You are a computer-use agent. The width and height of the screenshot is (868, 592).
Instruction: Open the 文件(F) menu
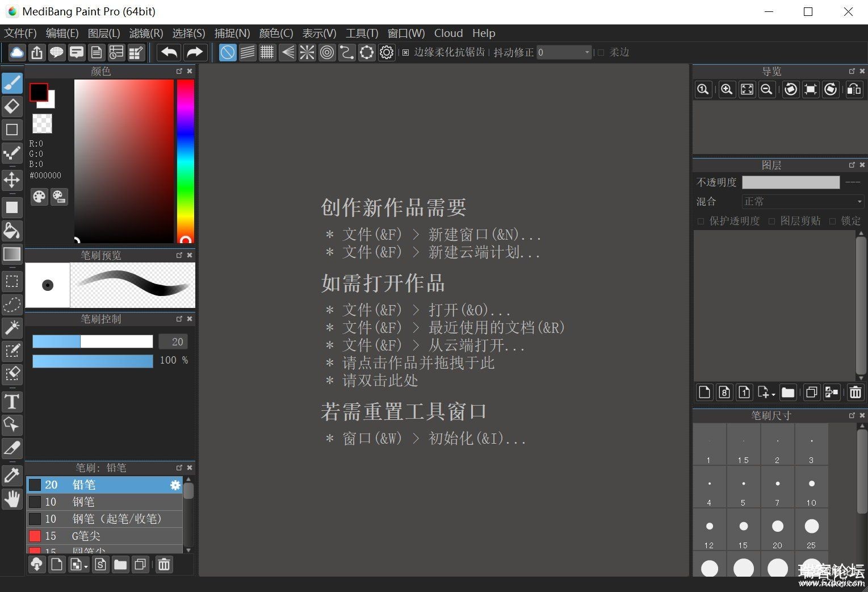point(20,34)
